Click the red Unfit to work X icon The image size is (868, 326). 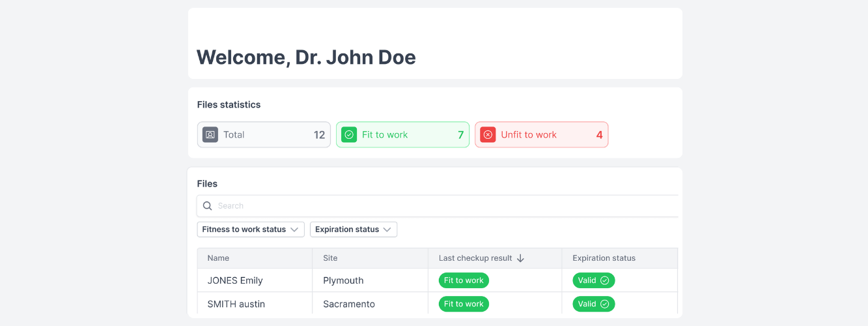[488, 135]
